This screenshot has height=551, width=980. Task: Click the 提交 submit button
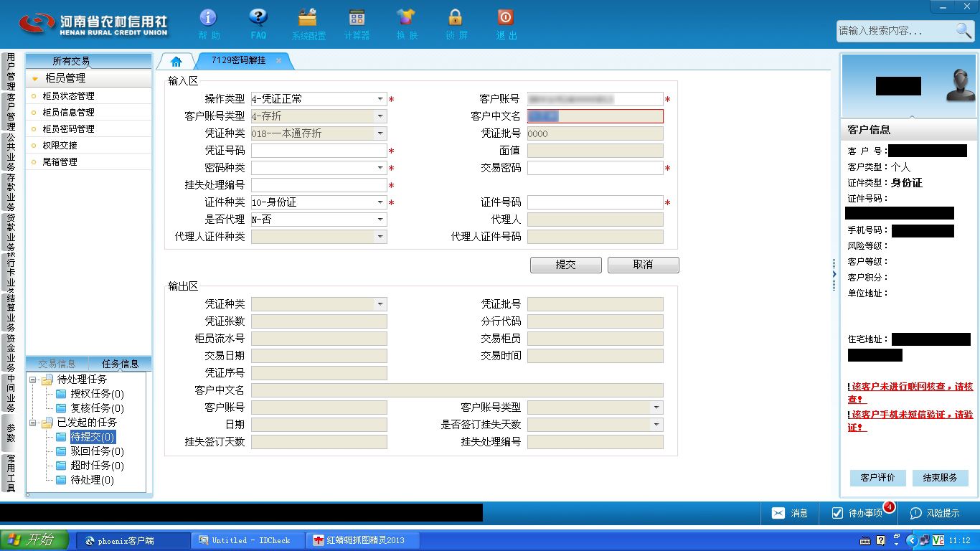tap(566, 265)
